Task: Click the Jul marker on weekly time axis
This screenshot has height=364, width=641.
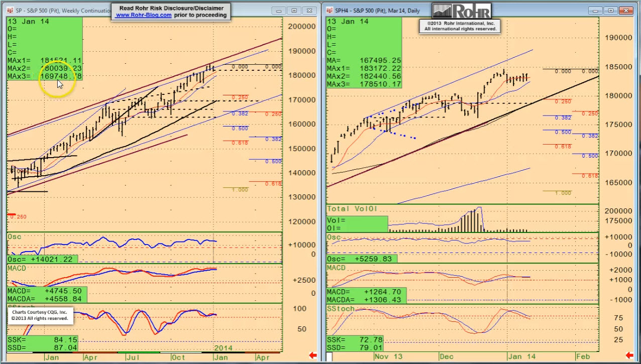Action: 132,357
